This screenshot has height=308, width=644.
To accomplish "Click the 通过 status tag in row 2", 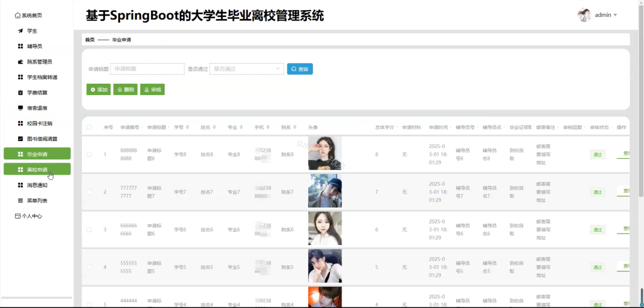I will (x=597, y=192).
